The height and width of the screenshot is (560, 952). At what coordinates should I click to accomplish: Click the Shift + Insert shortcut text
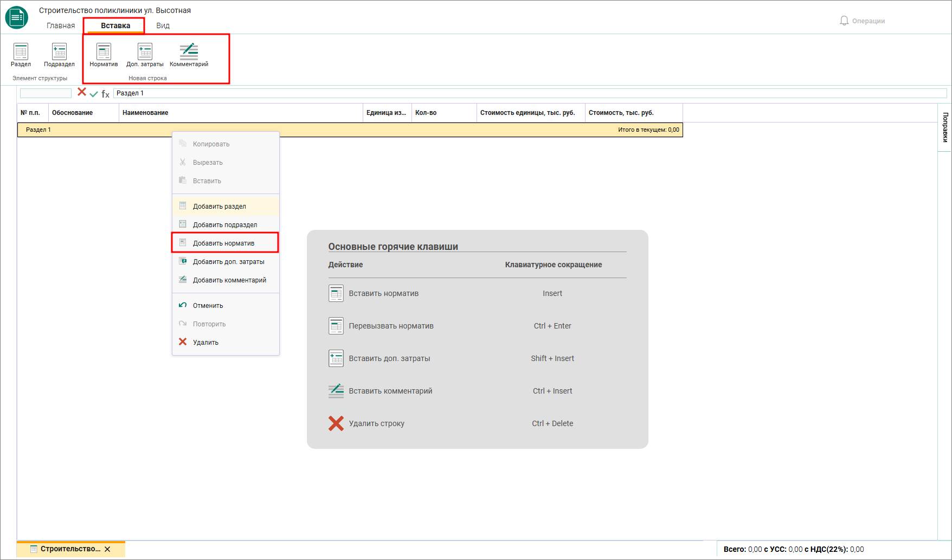coord(552,358)
